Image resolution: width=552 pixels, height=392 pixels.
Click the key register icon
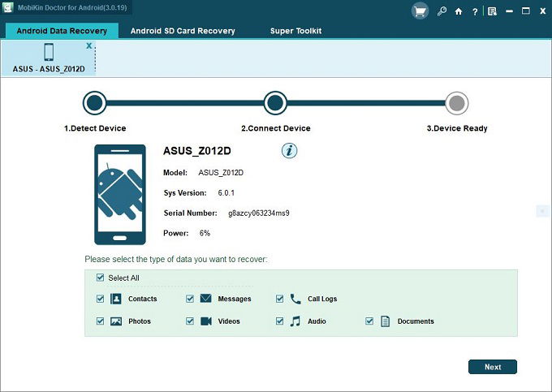pos(442,11)
